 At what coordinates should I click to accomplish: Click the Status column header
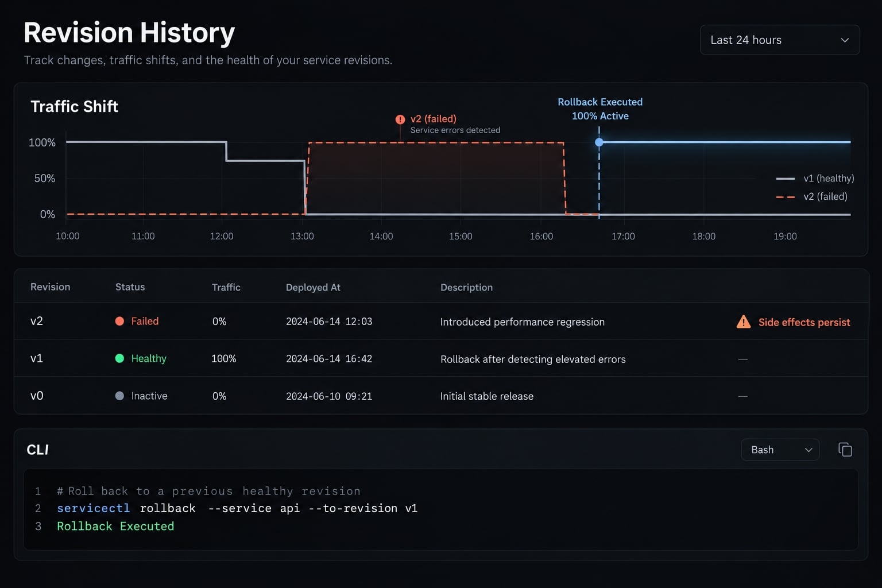(130, 287)
